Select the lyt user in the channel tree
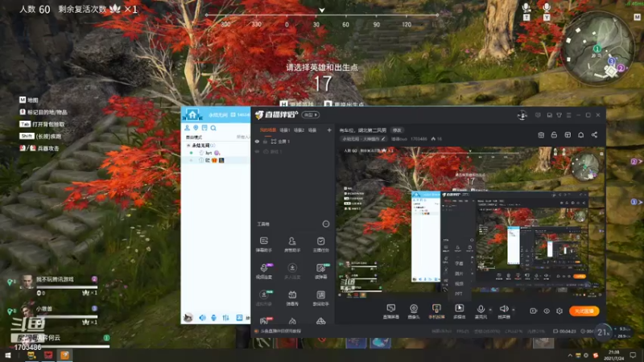Viewport: 644px width, 362px height. [x=208, y=153]
